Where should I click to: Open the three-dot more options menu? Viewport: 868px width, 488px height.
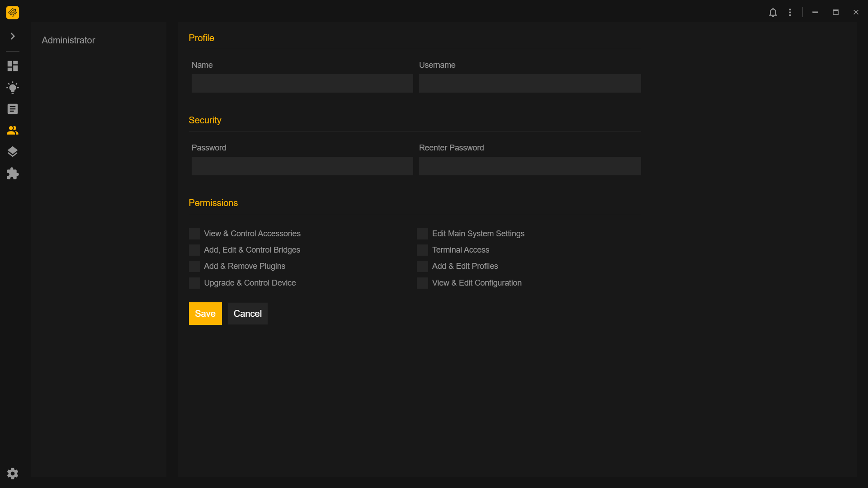pos(790,13)
